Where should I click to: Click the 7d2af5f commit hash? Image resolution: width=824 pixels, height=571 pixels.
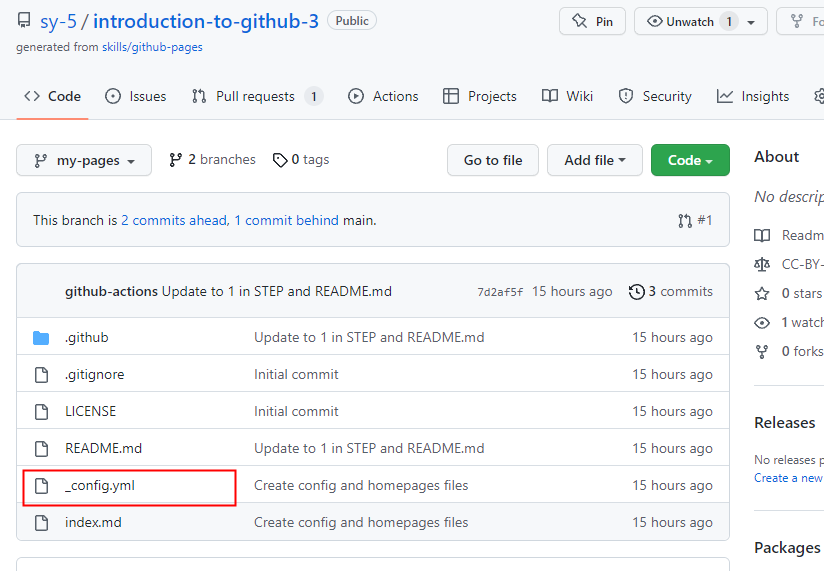pyautogui.click(x=500, y=292)
